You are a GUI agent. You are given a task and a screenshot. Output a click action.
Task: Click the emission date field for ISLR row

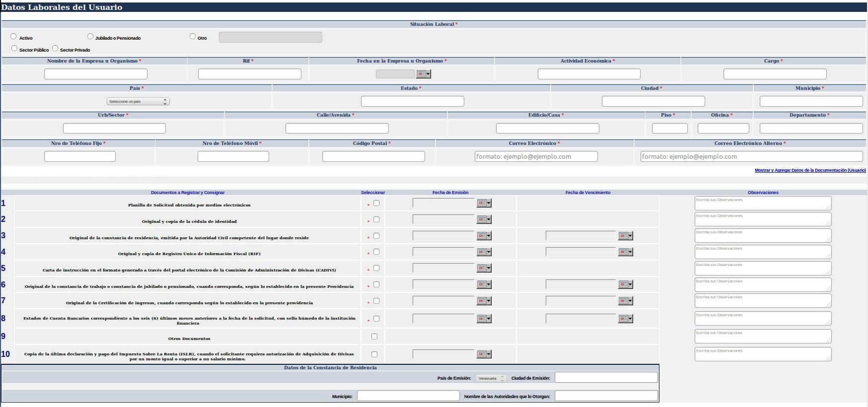click(x=443, y=354)
